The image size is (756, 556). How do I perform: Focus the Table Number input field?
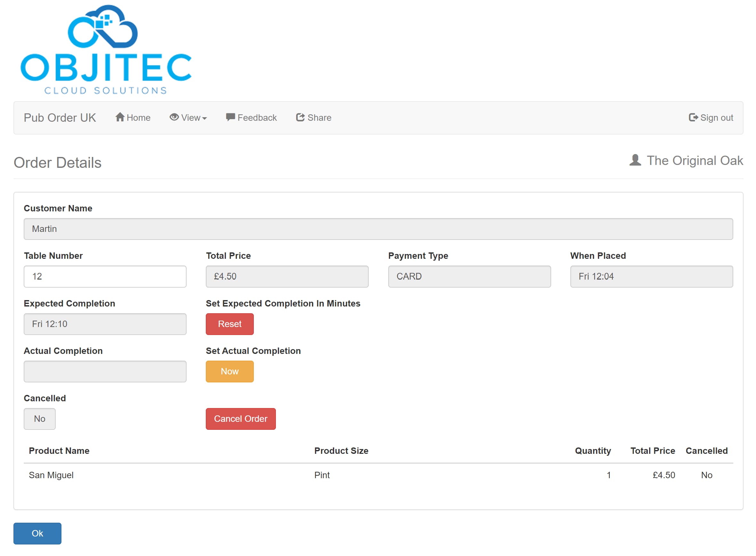tap(105, 276)
